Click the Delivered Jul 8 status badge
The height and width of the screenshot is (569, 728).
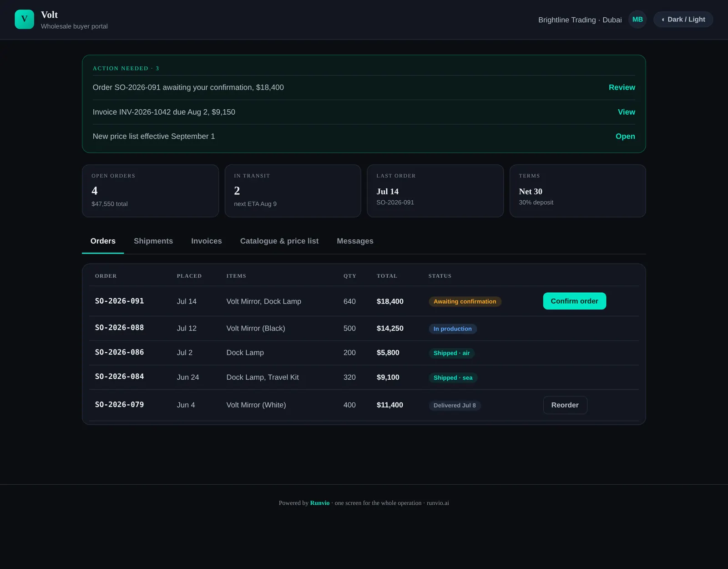pos(455,406)
